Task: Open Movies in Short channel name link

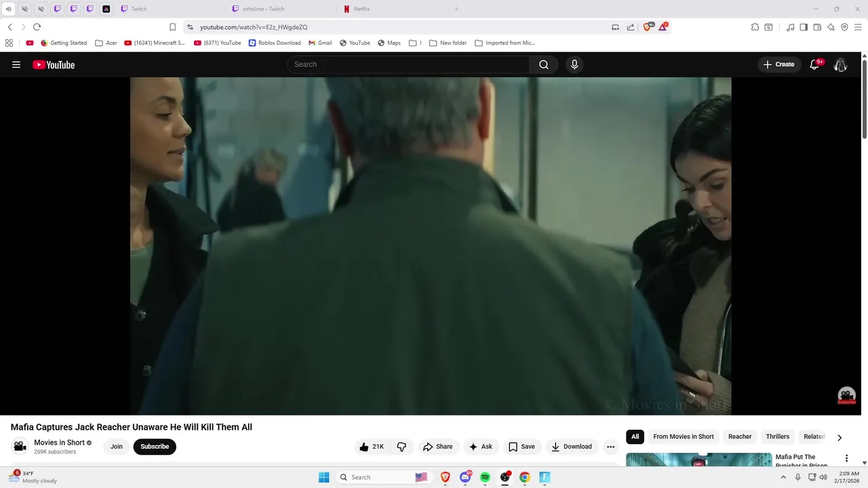Action: (59, 443)
